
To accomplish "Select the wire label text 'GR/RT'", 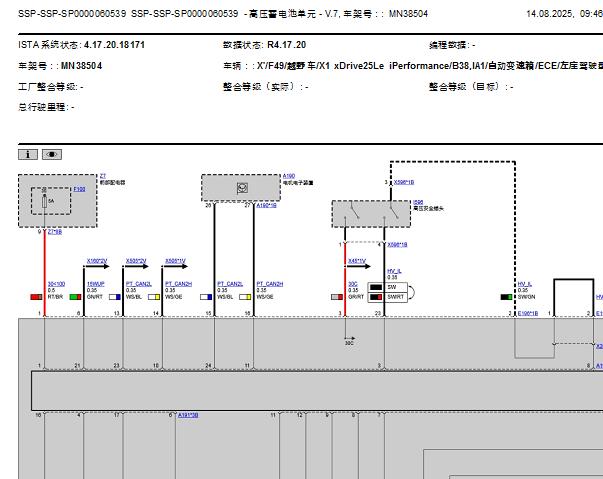I will [x=356, y=297].
